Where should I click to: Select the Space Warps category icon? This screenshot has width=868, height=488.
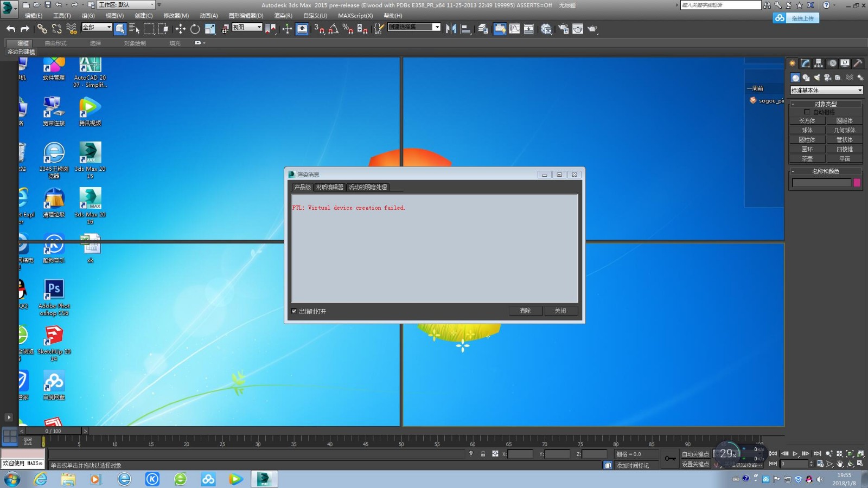[850, 78]
